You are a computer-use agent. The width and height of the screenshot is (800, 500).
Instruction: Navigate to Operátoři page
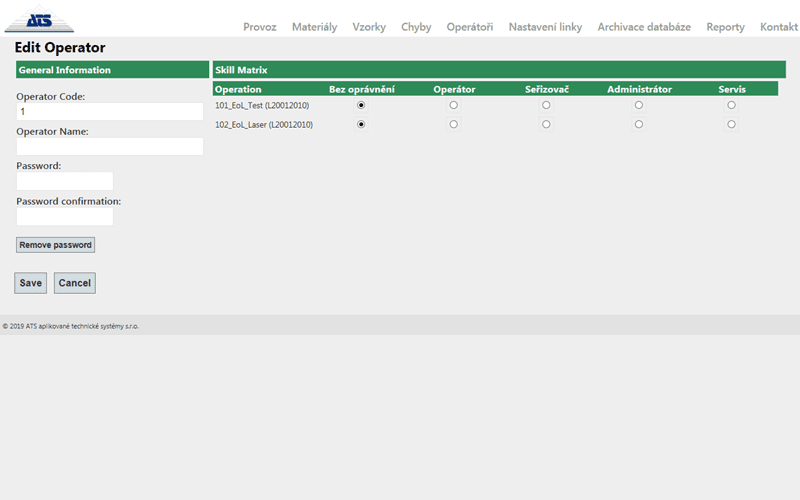tap(470, 27)
